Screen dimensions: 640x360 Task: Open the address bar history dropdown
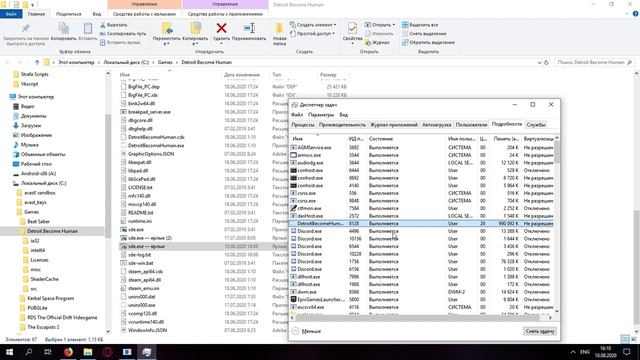click(x=540, y=62)
